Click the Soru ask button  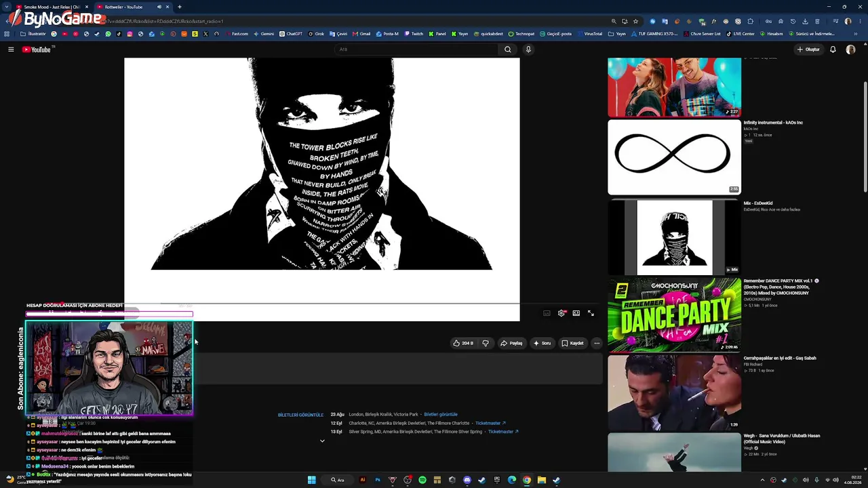[x=542, y=343]
